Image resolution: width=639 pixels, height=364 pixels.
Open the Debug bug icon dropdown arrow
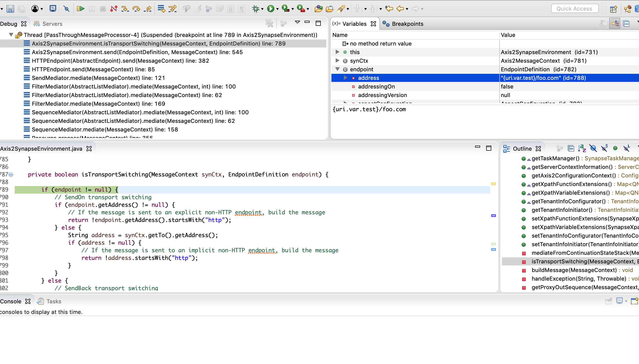(262, 9)
